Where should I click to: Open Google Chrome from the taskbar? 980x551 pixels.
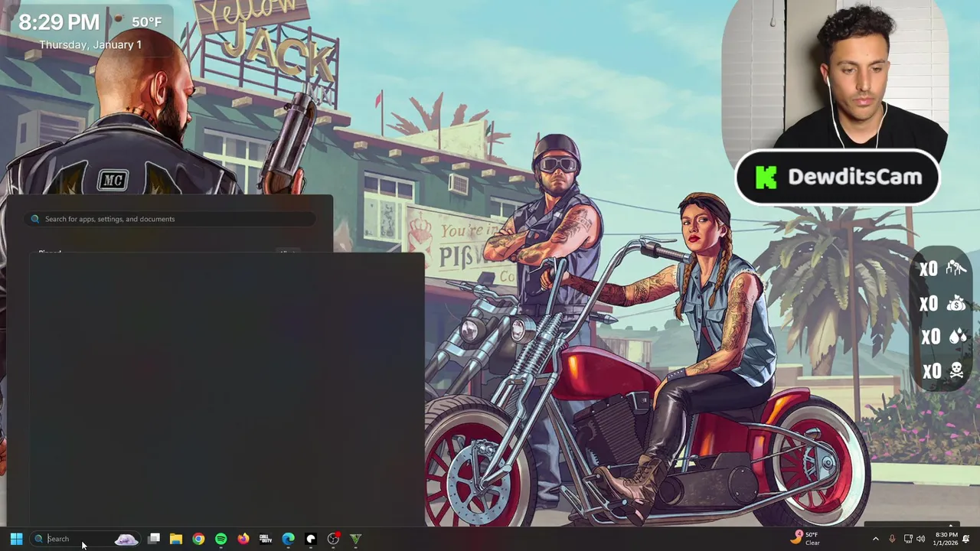198,539
